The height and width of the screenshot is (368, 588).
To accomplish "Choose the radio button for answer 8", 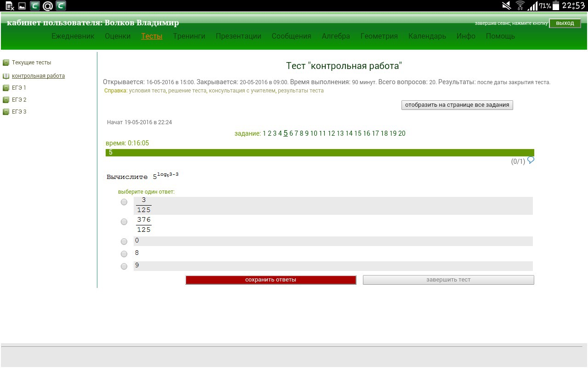I will [124, 254].
